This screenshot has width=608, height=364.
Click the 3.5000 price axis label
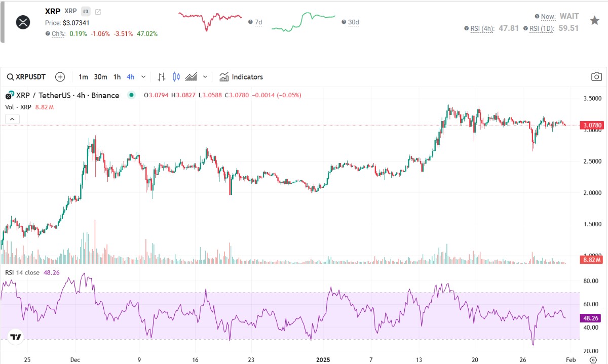[593, 99]
